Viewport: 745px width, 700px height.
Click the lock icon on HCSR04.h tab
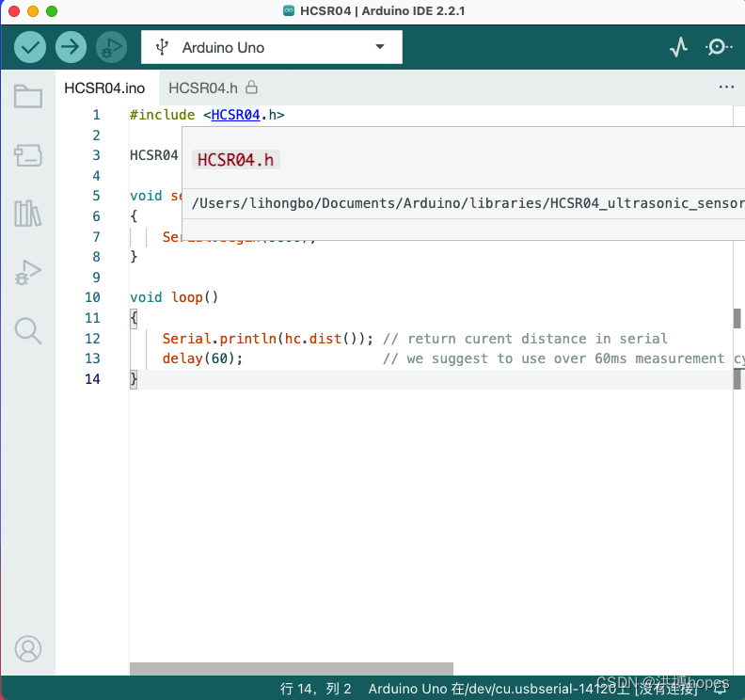[251, 87]
